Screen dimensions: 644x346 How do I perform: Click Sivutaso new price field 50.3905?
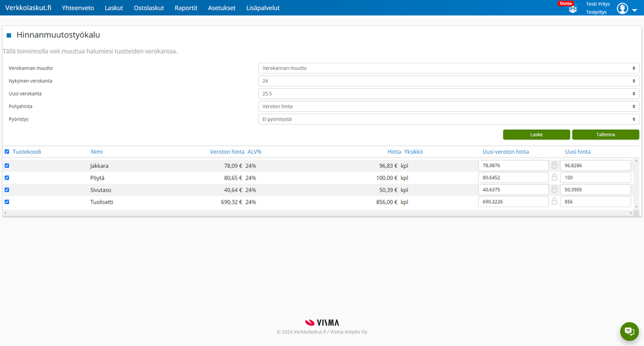(596, 189)
